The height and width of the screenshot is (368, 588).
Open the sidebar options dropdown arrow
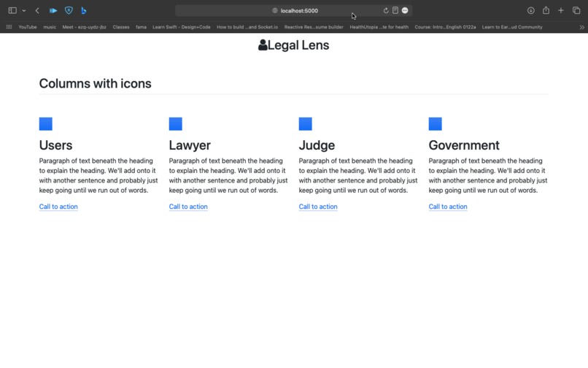click(24, 11)
